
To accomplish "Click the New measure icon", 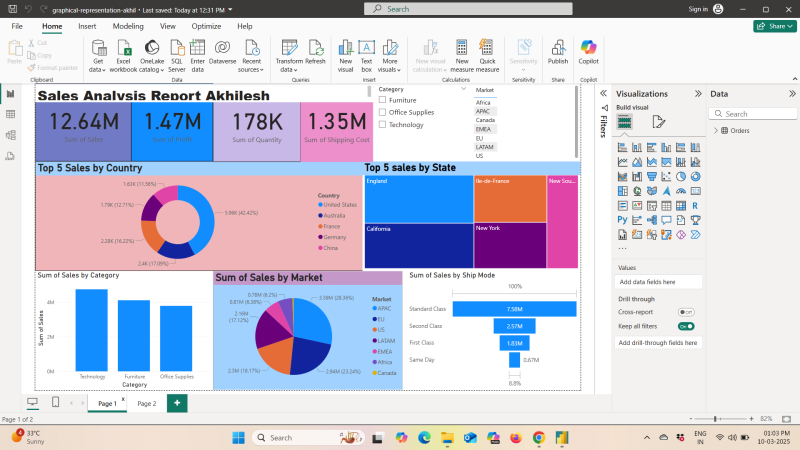I will pos(462,48).
